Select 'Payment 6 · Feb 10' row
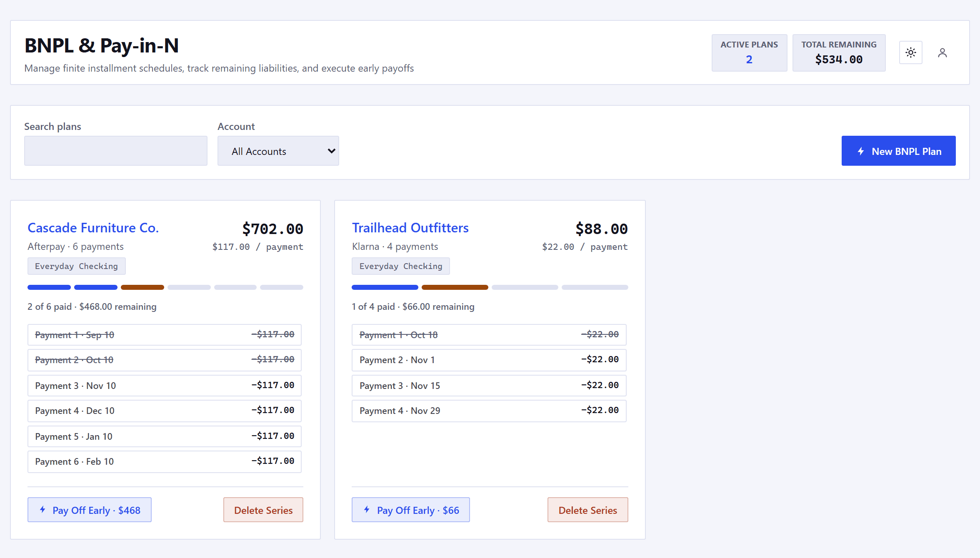This screenshot has width=980, height=558. (x=165, y=461)
